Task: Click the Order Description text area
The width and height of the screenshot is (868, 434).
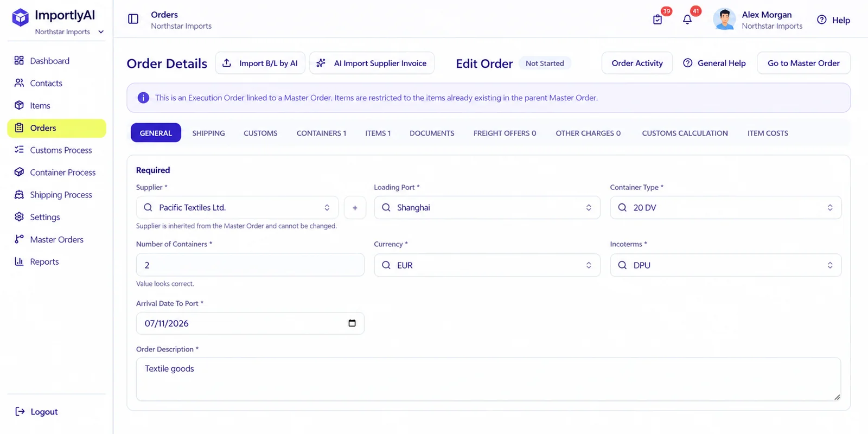Action: [488, 379]
